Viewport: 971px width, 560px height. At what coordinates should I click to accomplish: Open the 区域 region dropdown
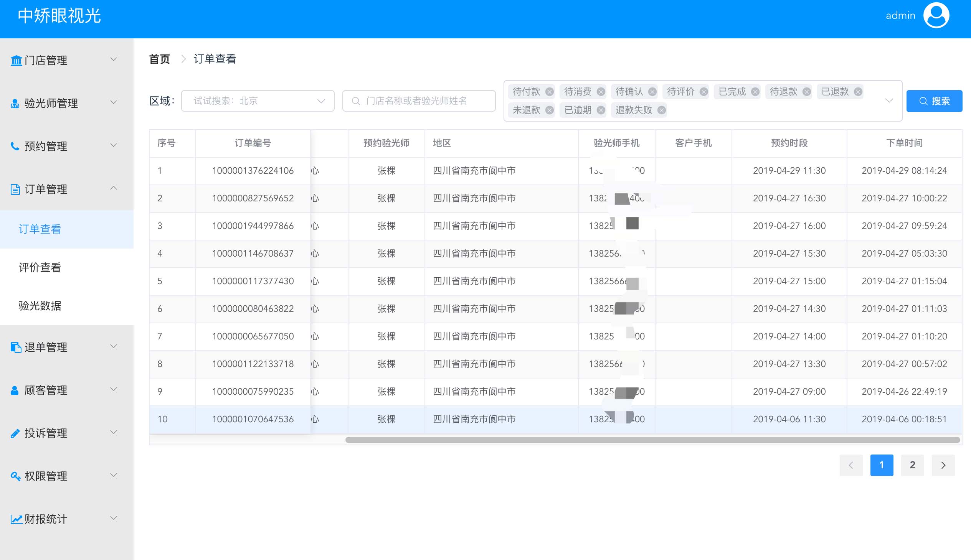coord(258,101)
